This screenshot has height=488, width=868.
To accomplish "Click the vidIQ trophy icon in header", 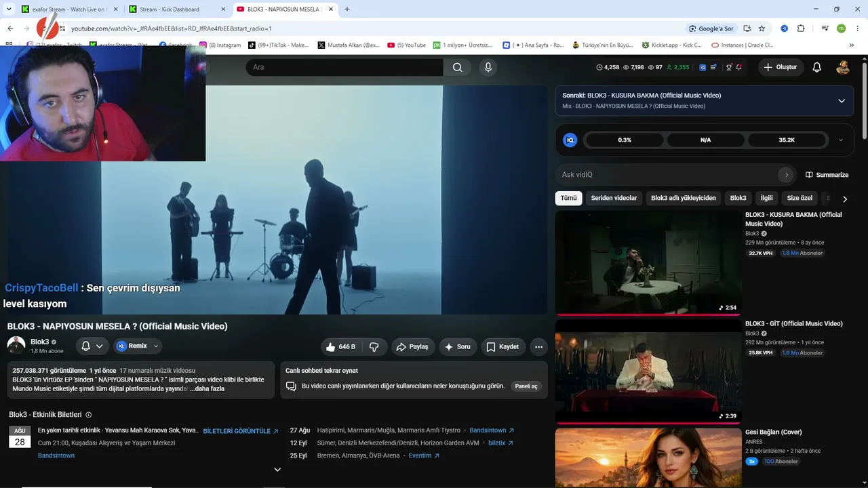I will (729, 67).
